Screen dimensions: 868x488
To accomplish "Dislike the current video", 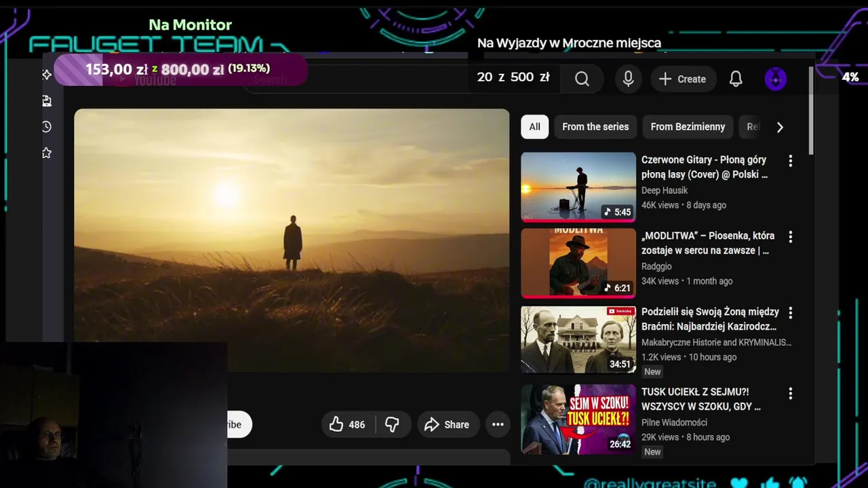I will pos(392,424).
